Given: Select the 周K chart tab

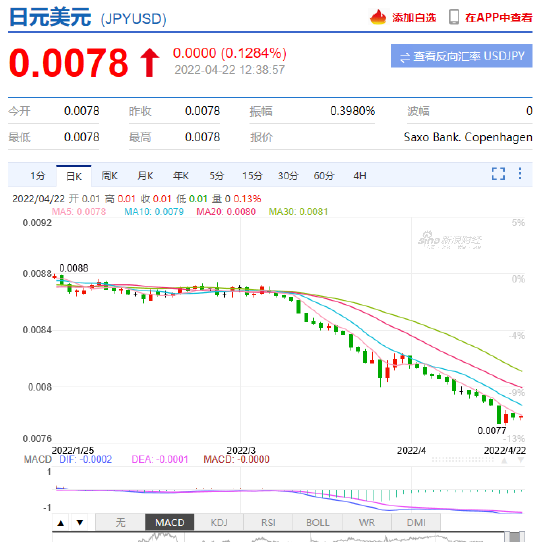Looking at the screenshot, I should click(x=109, y=175).
